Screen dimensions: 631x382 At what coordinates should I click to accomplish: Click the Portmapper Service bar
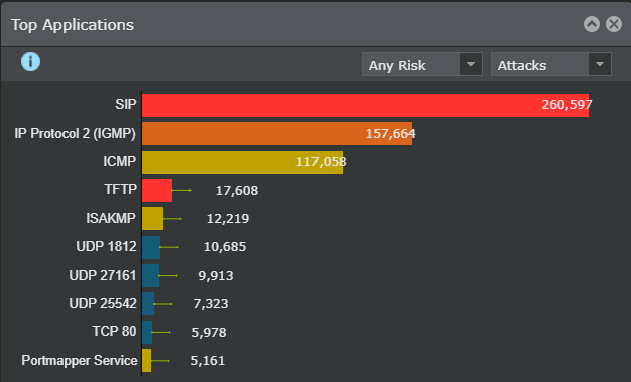(x=146, y=361)
